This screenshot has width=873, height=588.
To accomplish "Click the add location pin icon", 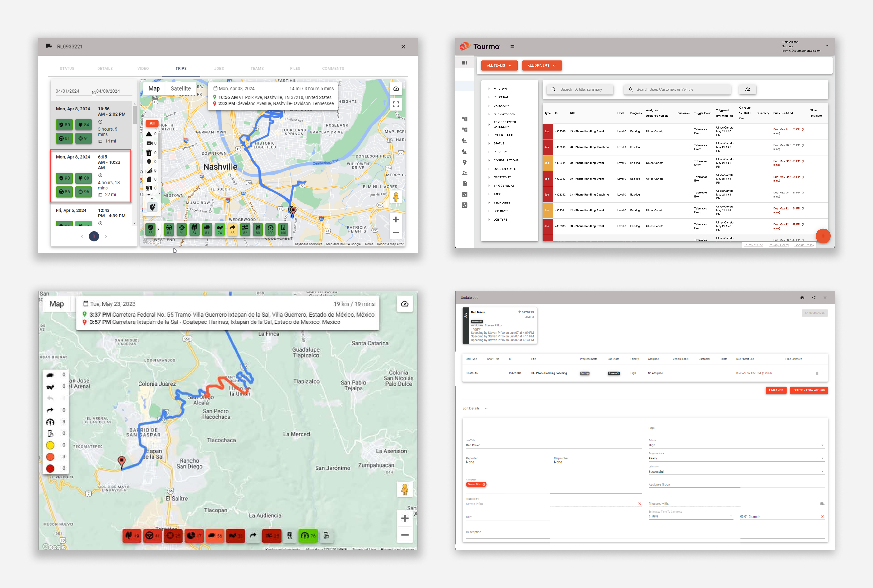I will (x=152, y=207).
